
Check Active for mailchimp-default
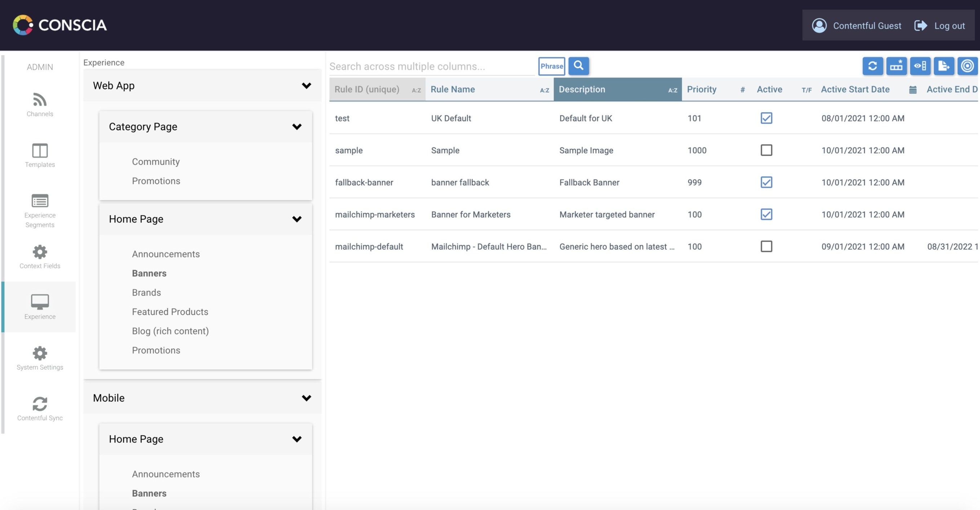pyautogui.click(x=767, y=246)
